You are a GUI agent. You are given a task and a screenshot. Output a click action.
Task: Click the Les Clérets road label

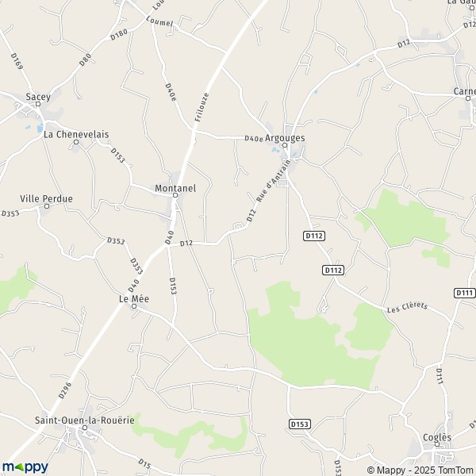tap(408, 307)
